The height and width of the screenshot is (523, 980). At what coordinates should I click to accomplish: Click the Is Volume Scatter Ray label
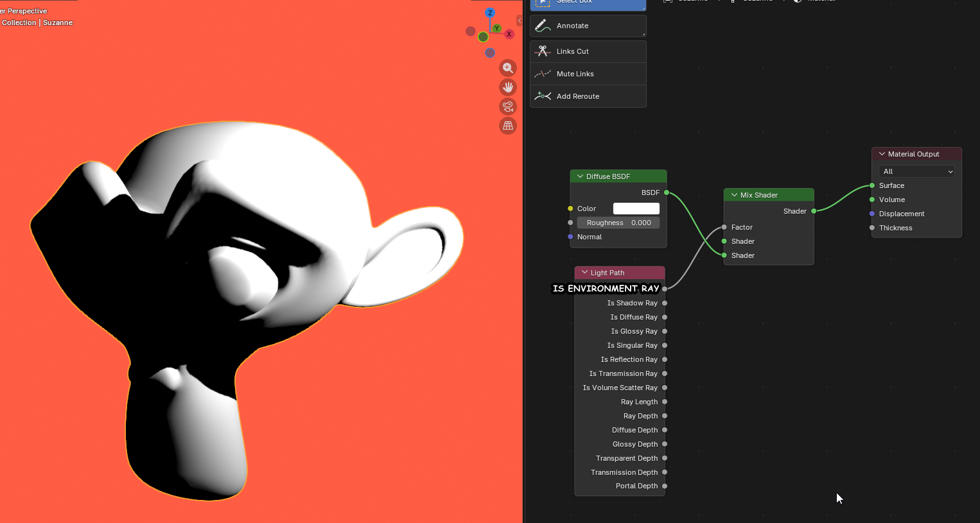620,388
